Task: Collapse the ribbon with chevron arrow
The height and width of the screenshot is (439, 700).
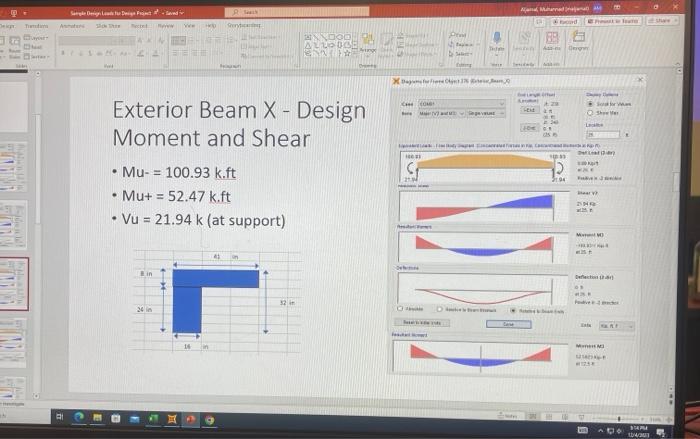Action: (679, 65)
